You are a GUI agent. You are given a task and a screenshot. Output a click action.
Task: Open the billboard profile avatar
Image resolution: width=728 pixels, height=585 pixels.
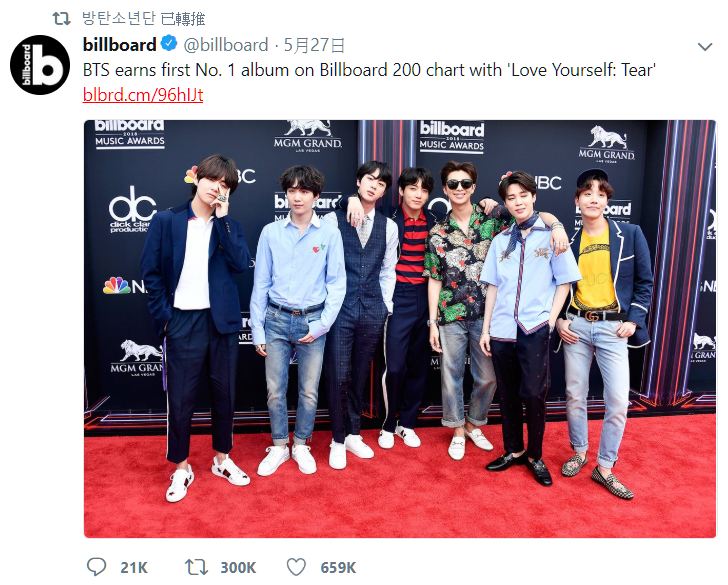(40, 65)
